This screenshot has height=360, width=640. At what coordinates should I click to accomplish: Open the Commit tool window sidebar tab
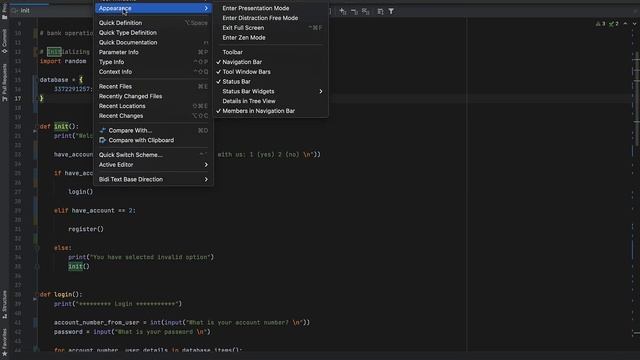pos(4,42)
